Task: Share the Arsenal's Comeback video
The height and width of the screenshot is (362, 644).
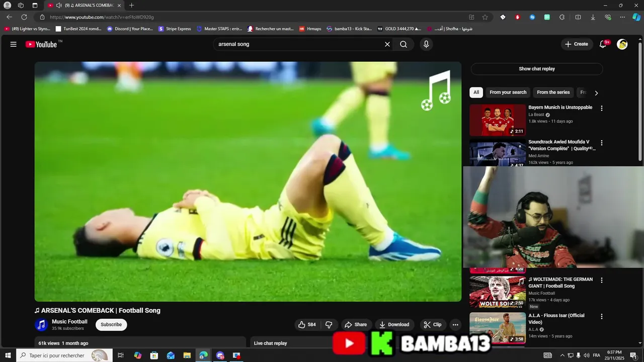Action: [356, 325]
